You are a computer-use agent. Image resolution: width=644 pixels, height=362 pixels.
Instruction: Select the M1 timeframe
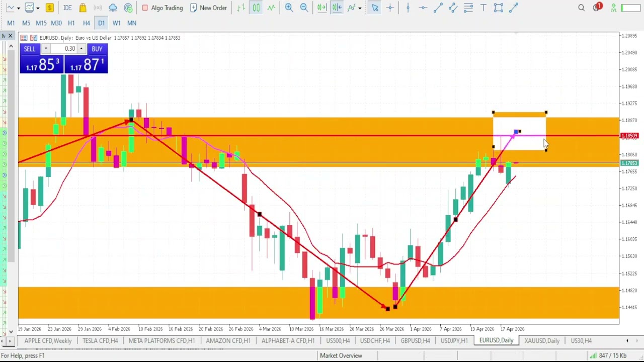pyautogui.click(x=11, y=23)
